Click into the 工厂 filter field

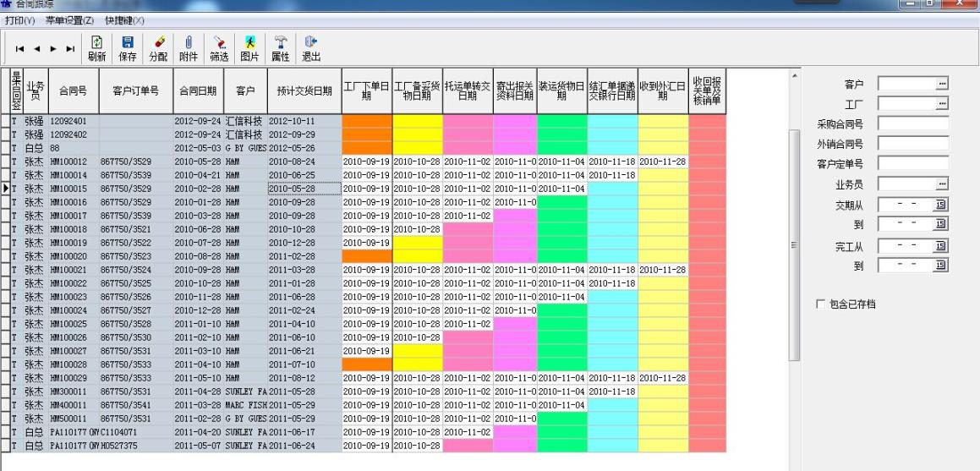907,103
